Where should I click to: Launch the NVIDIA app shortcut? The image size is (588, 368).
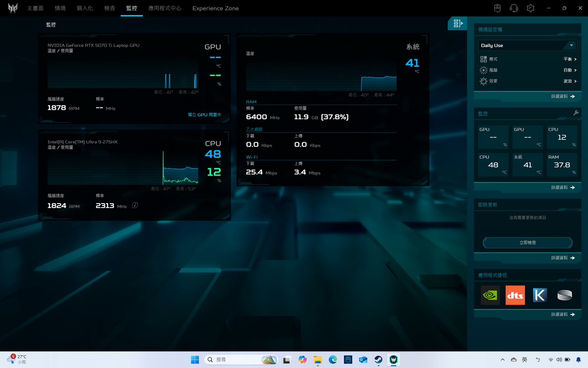point(490,295)
